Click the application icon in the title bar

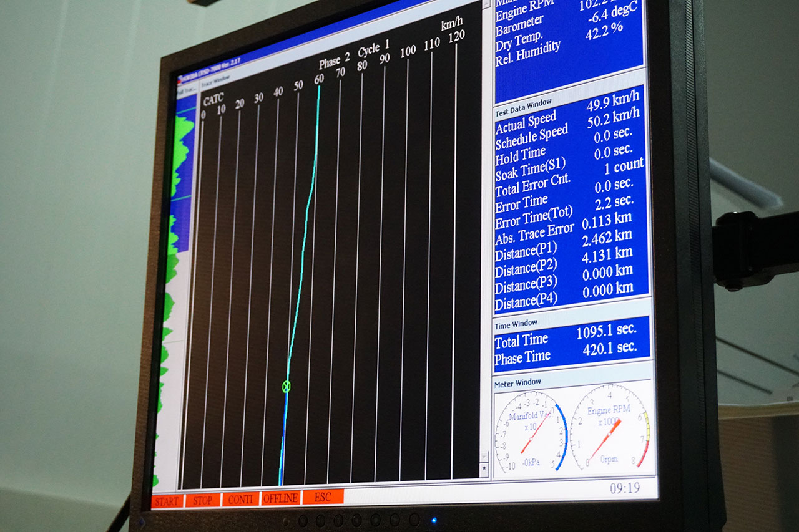pos(180,80)
